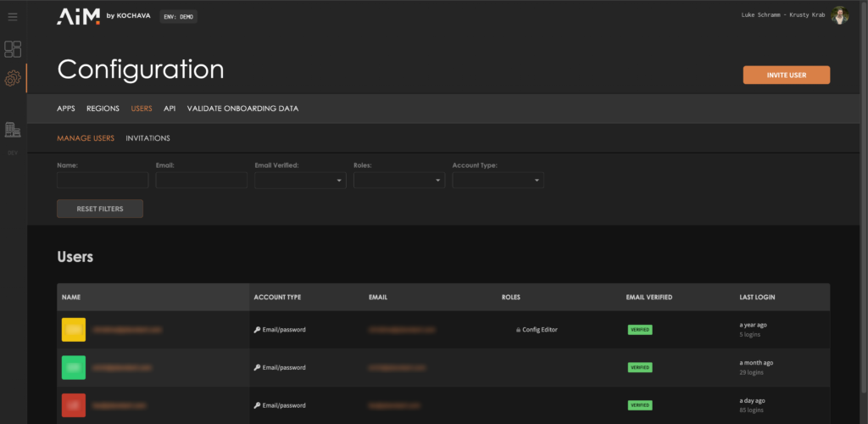The image size is (868, 424).
Task: Click the red user avatar in third row
Action: click(x=74, y=404)
